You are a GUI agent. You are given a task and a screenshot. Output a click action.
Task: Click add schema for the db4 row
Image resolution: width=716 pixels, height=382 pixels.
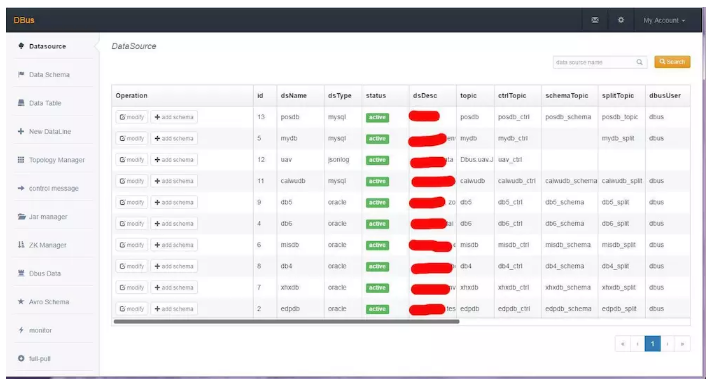[x=174, y=266]
